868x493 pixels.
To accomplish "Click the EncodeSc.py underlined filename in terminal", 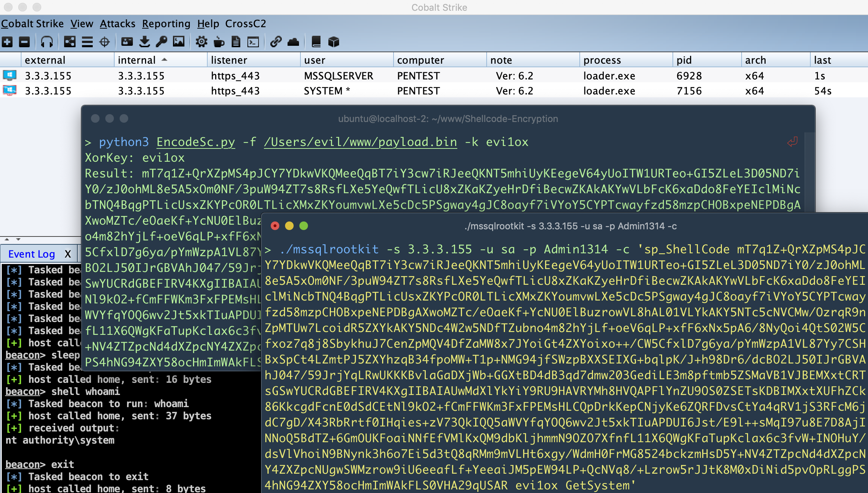I will (196, 142).
